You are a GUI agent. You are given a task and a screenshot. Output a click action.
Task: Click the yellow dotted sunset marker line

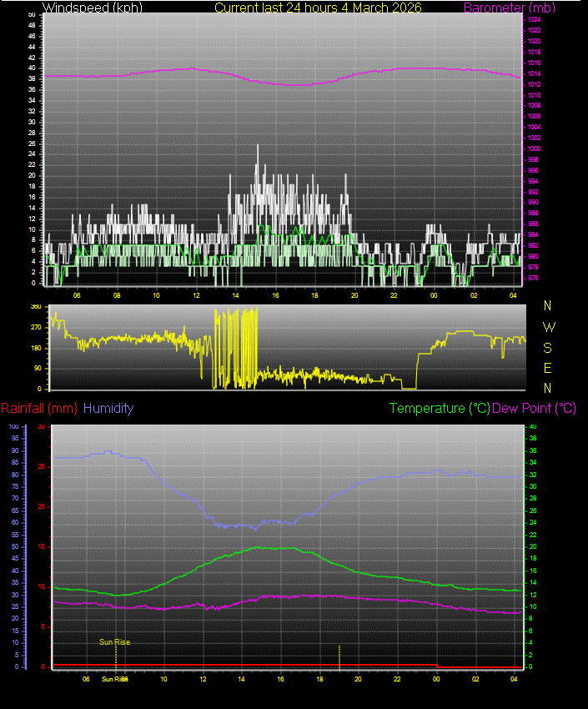339,656
